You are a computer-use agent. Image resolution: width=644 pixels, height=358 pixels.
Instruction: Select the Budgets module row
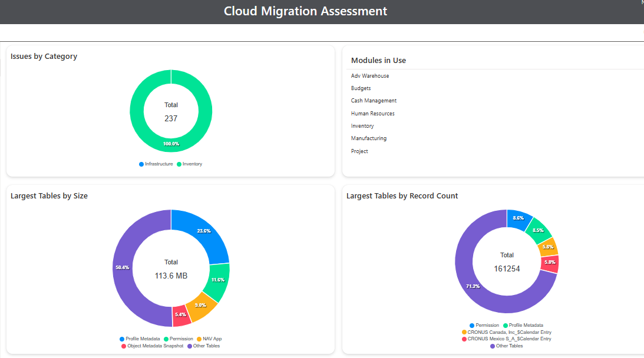[361, 88]
